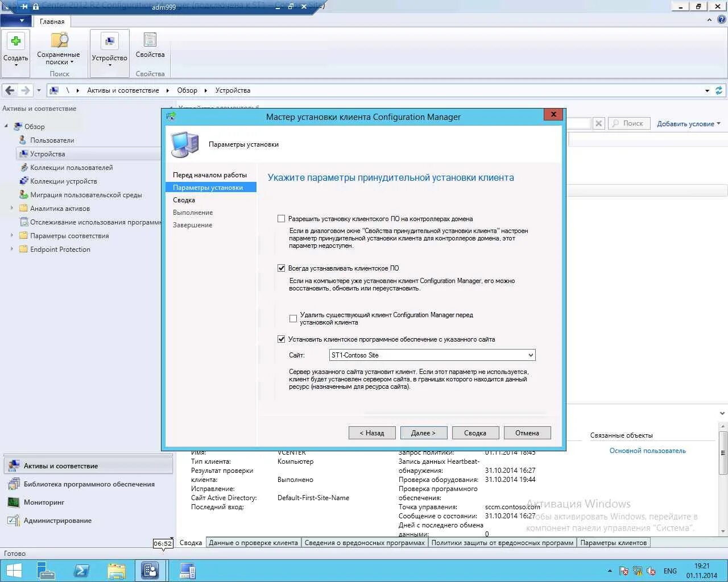This screenshot has height=582, width=728.
Task: Open Antimalware Policies tab
Action: [x=502, y=543]
